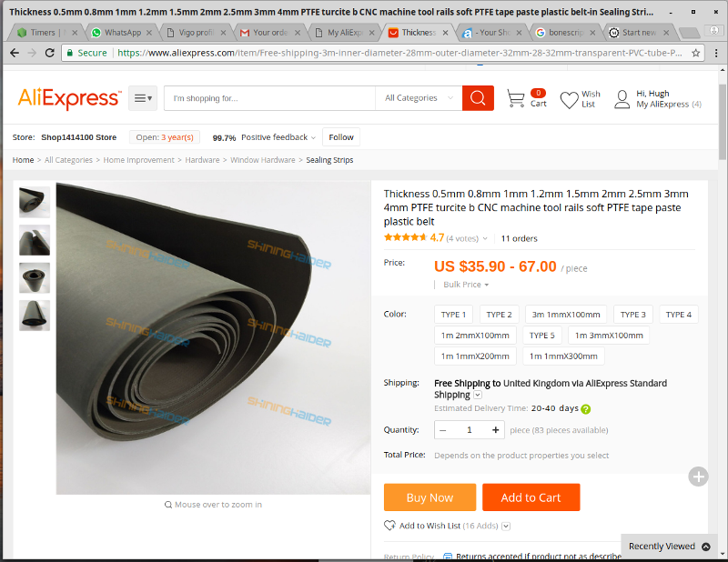Increase quantity with the plus button
The width and height of the screenshot is (728, 562).
(495, 430)
